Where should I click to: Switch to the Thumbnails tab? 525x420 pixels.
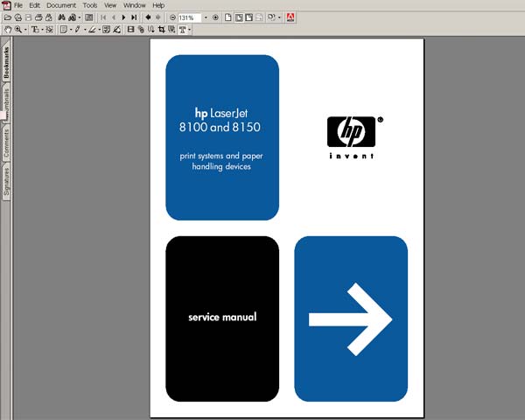click(6, 104)
